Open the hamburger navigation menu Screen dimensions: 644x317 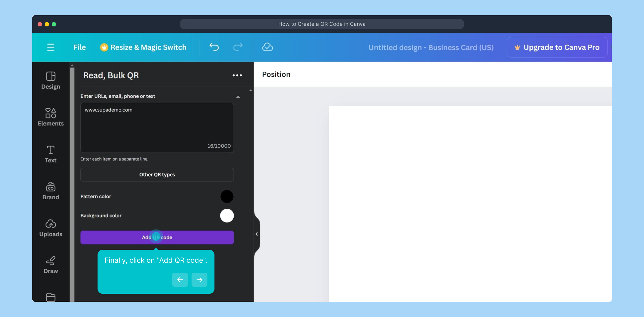tap(51, 47)
